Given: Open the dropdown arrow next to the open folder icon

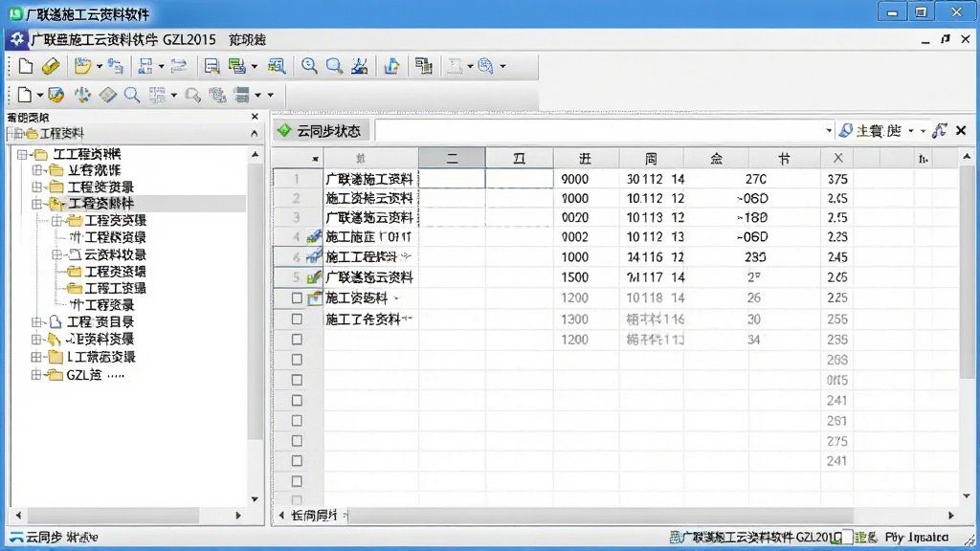Looking at the screenshot, I should (99, 66).
